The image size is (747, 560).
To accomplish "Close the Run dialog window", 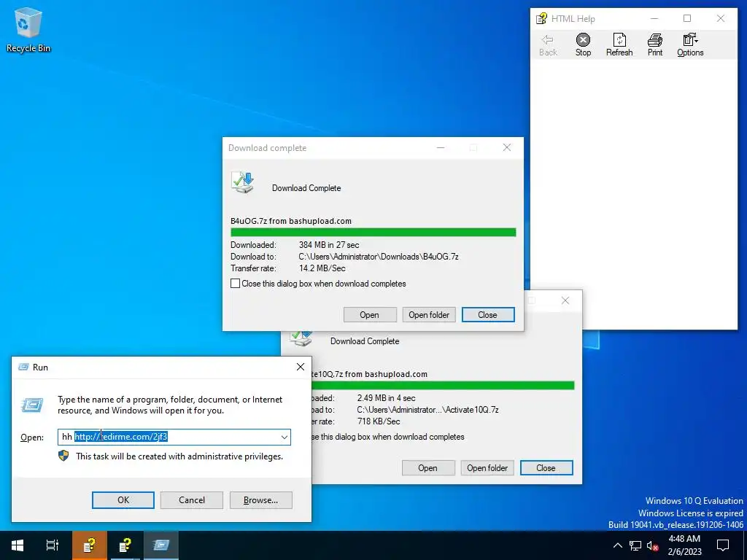I will pyautogui.click(x=300, y=367).
